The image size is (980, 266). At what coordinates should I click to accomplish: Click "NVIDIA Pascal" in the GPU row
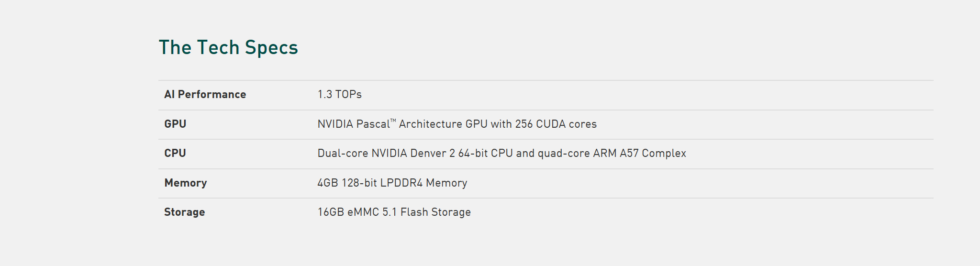(x=353, y=124)
